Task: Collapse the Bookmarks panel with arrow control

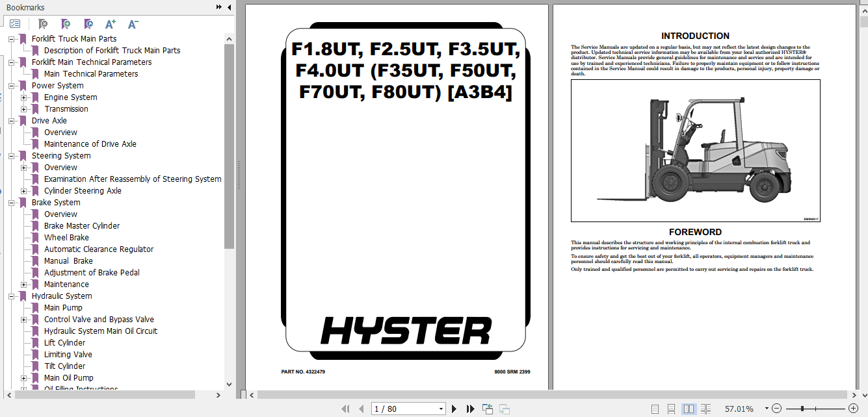Action: [x=228, y=7]
